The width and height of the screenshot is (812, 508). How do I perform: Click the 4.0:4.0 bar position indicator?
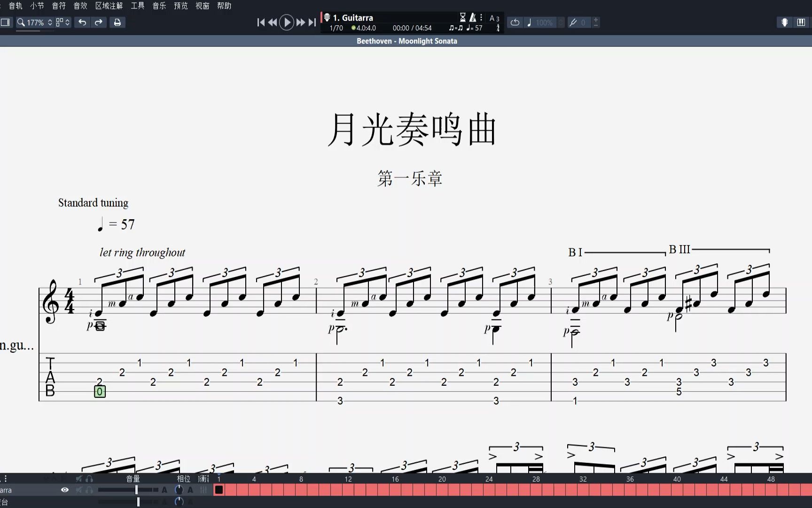[x=364, y=28]
